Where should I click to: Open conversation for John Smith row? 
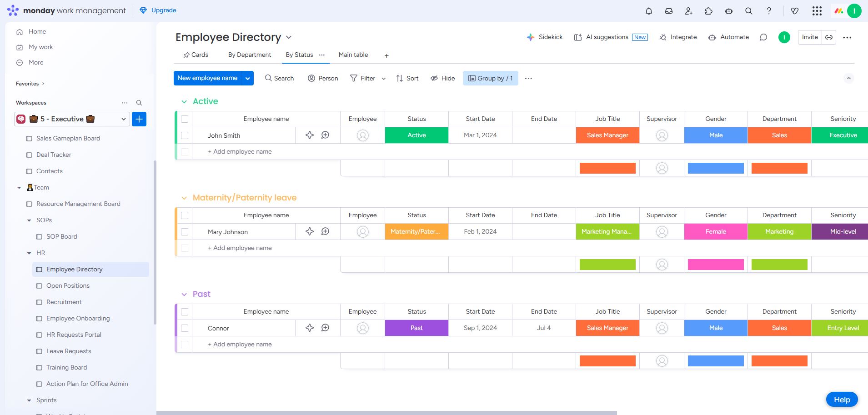325,135
